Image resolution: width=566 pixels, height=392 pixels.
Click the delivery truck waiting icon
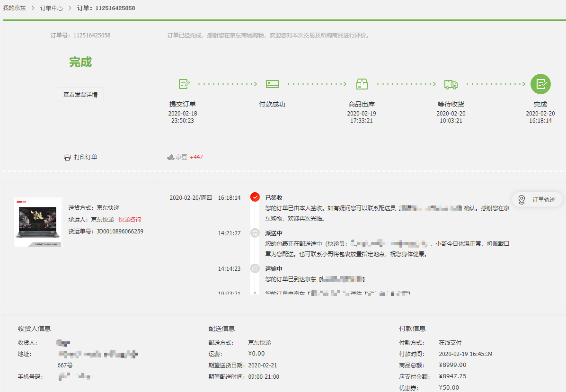click(451, 84)
